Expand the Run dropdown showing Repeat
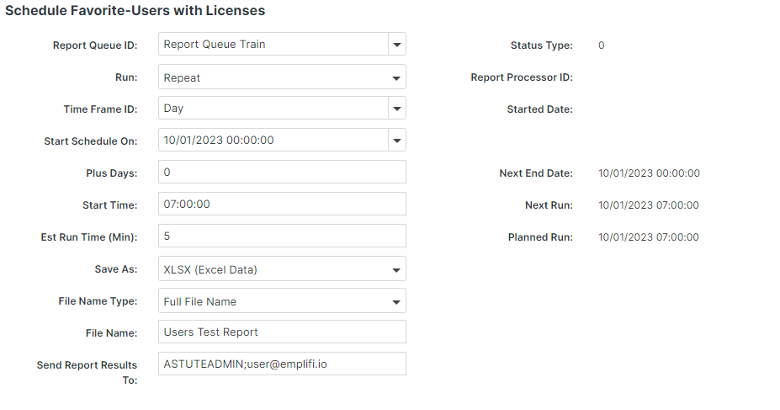 [x=282, y=77]
